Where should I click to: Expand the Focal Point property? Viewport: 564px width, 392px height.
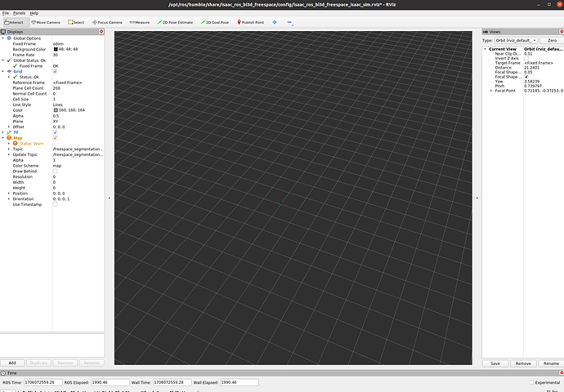tap(490, 91)
